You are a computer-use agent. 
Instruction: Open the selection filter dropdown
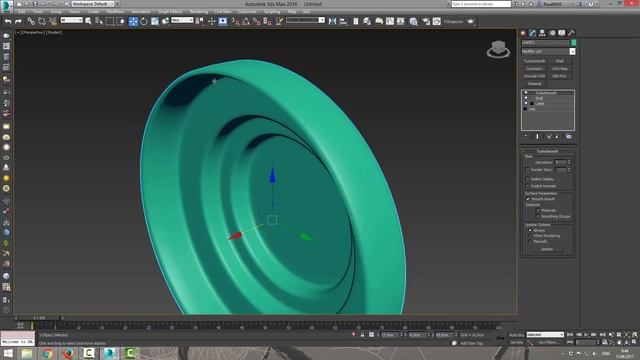coord(71,20)
